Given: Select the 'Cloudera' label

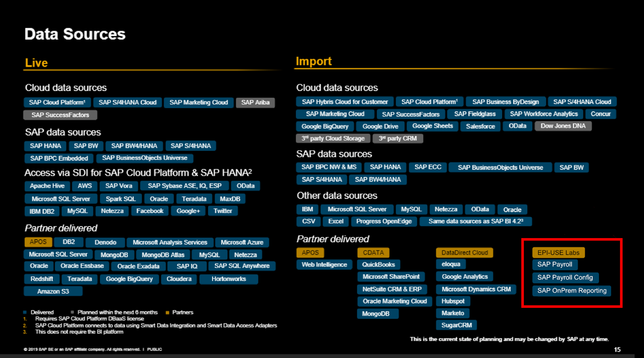Looking at the screenshot, I should coord(179,279).
